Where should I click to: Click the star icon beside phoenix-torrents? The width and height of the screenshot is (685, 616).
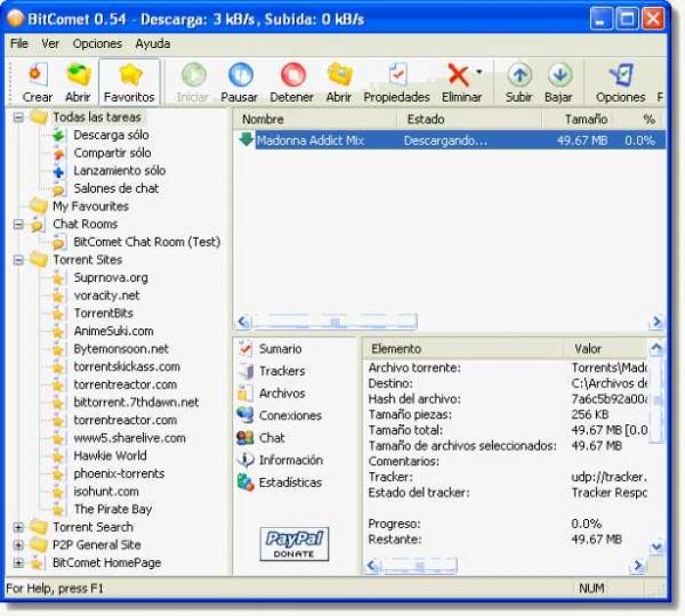pos(58,474)
